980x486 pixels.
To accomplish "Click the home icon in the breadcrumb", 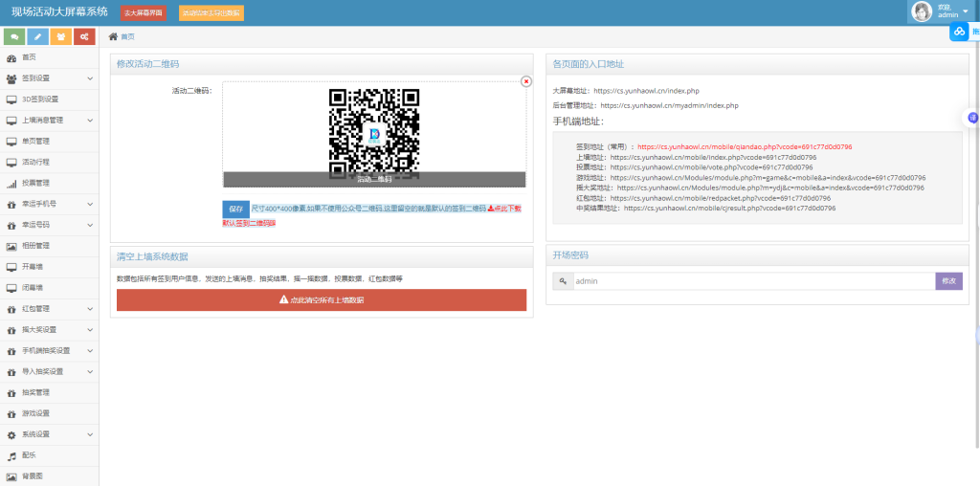I will pos(113,36).
